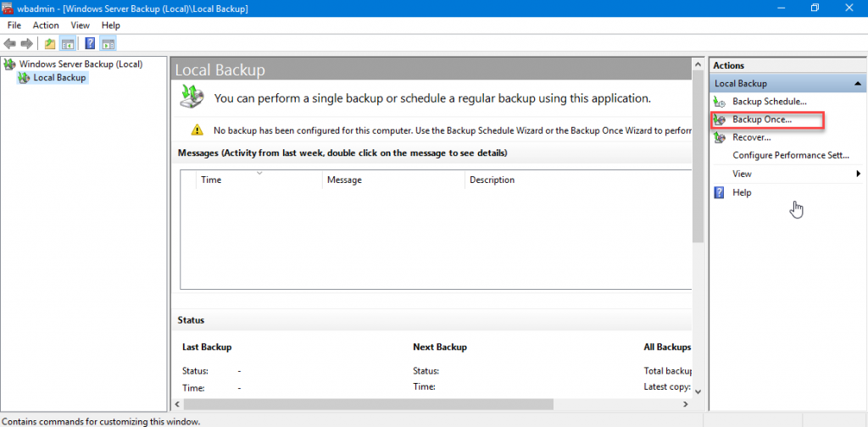Click the Local Backup tree node icon
This screenshot has height=427, width=868.
tap(23, 78)
